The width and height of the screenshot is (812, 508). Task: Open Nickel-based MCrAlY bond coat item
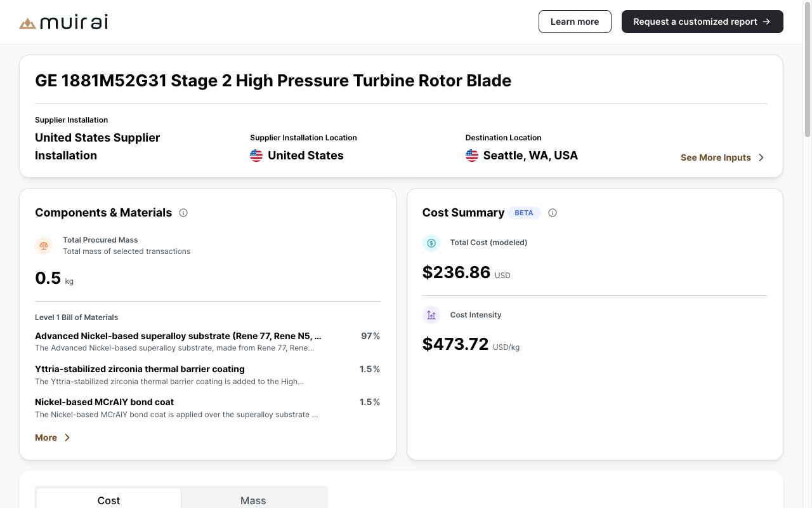104,402
